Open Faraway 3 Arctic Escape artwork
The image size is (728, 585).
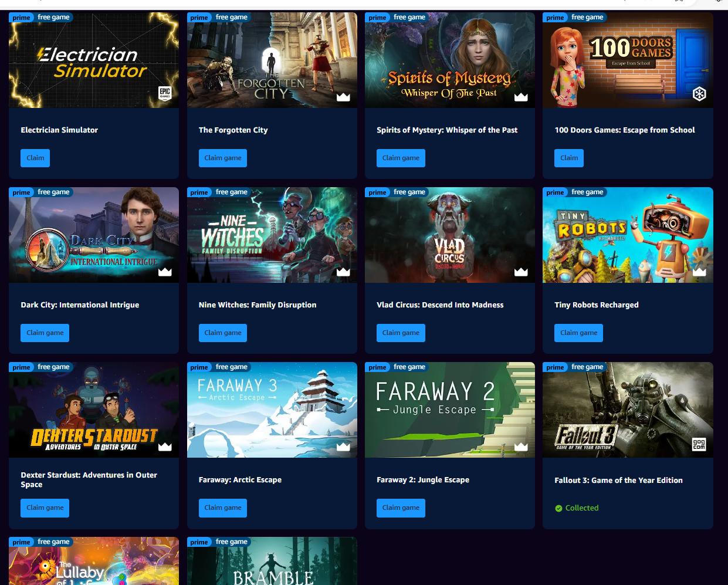click(x=272, y=410)
